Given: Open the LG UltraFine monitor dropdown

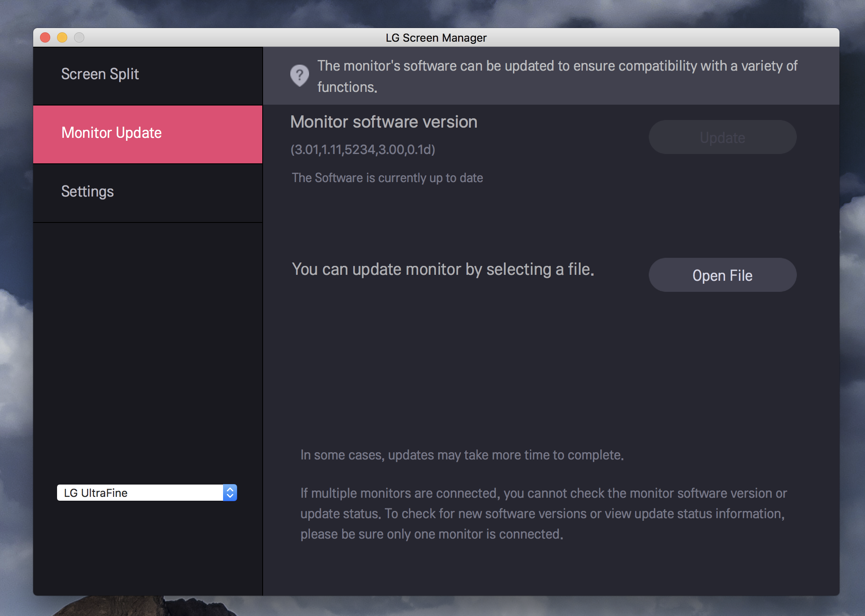Looking at the screenshot, I should coord(147,493).
